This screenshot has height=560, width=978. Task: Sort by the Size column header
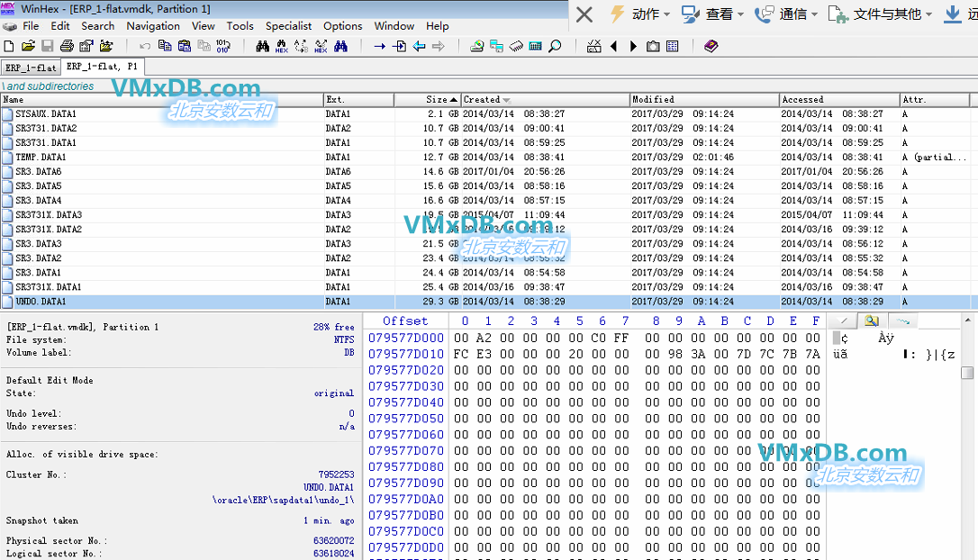[x=427, y=100]
